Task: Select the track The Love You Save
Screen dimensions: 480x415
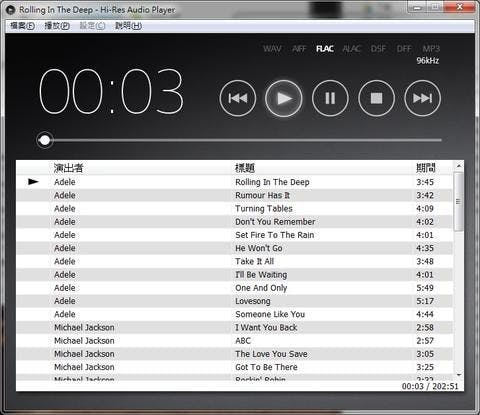Action: (235, 354)
